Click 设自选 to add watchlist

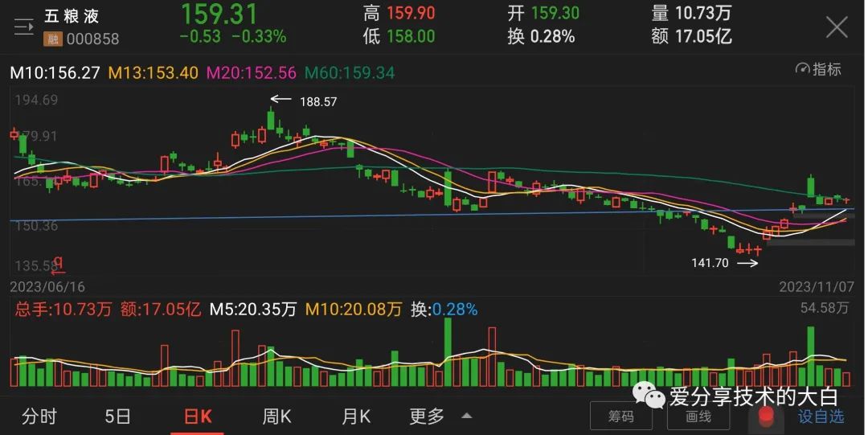[x=821, y=417]
